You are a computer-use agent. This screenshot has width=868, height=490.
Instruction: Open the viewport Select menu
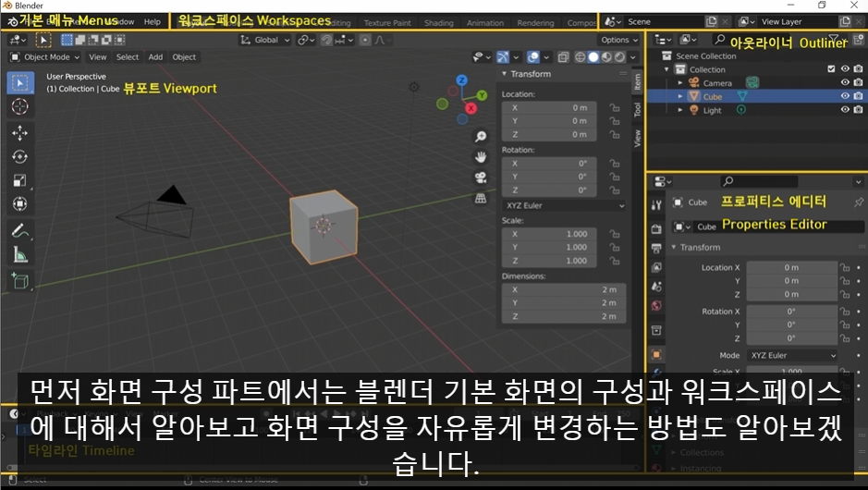coord(128,57)
